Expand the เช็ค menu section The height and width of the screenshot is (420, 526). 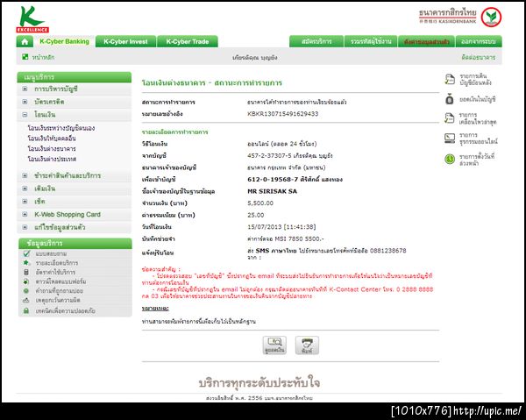pos(25,202)
